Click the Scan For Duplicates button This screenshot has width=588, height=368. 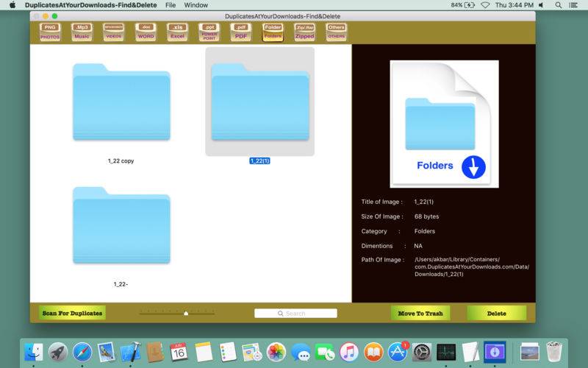[x=72, y=313]
